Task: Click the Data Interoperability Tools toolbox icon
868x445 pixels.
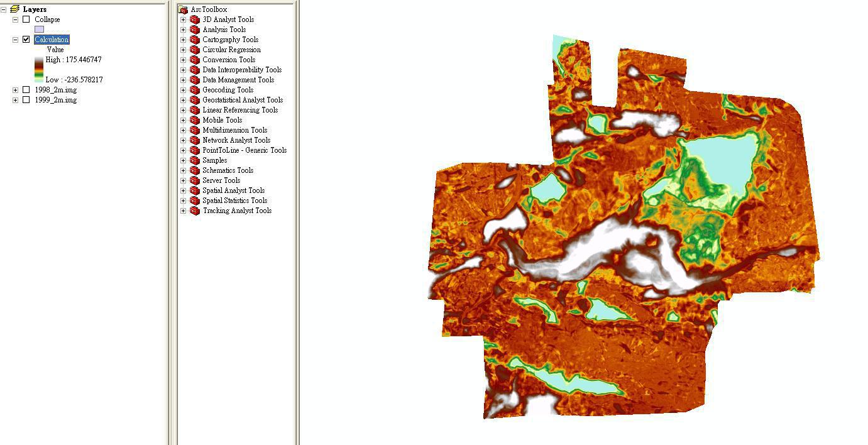Action: click(x=195, y=70)
